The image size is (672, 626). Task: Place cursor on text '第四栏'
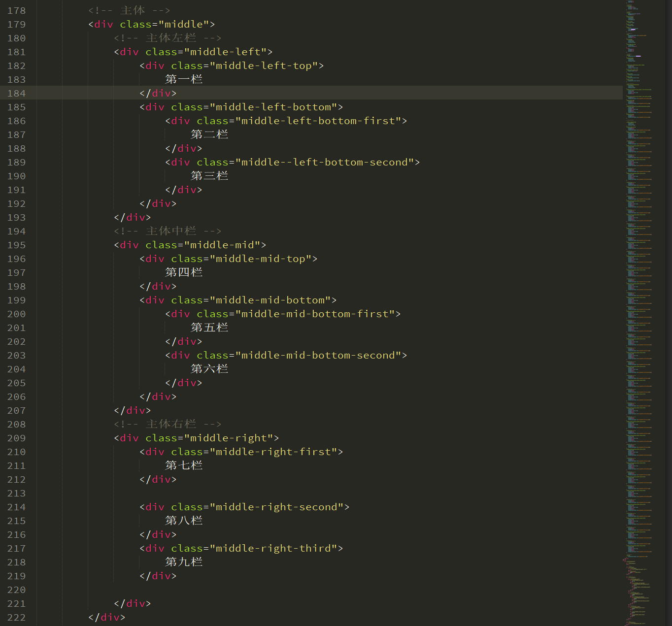[x=184, y=272]
